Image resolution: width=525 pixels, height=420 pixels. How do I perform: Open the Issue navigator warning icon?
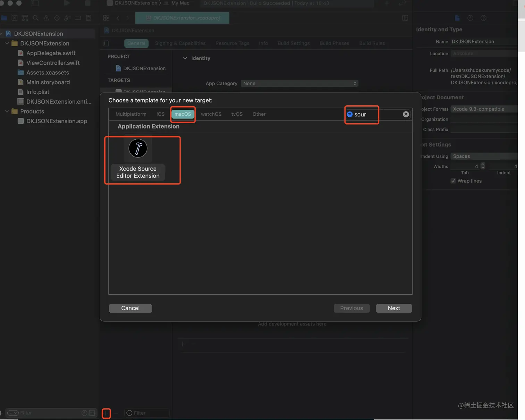click(x=46, y=18)
